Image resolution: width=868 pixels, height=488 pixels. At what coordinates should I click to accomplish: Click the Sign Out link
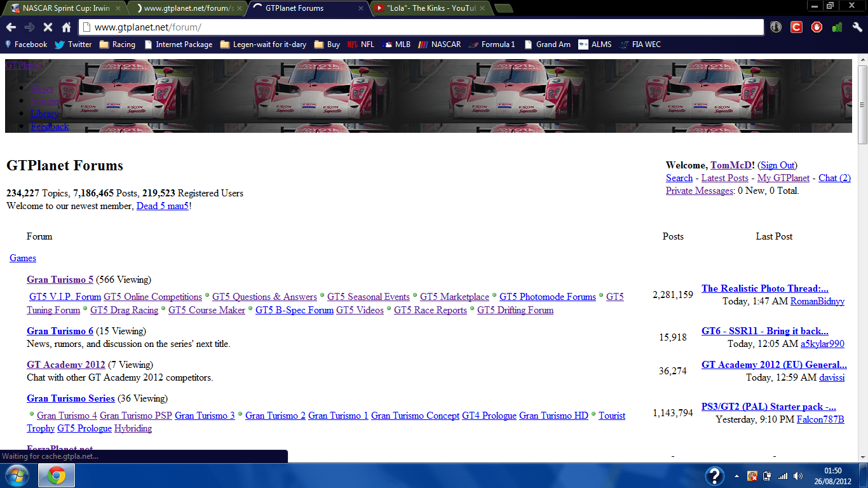point(777,165)
